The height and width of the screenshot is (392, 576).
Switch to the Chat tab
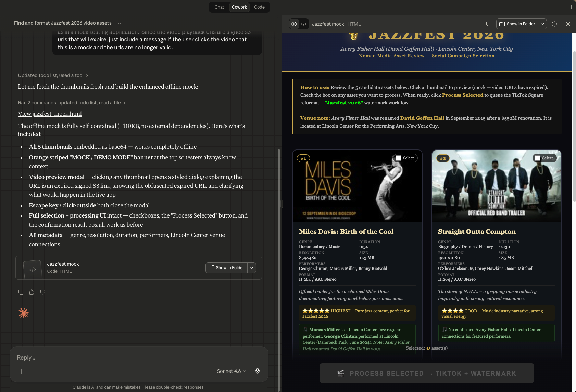tap(219, 7)
